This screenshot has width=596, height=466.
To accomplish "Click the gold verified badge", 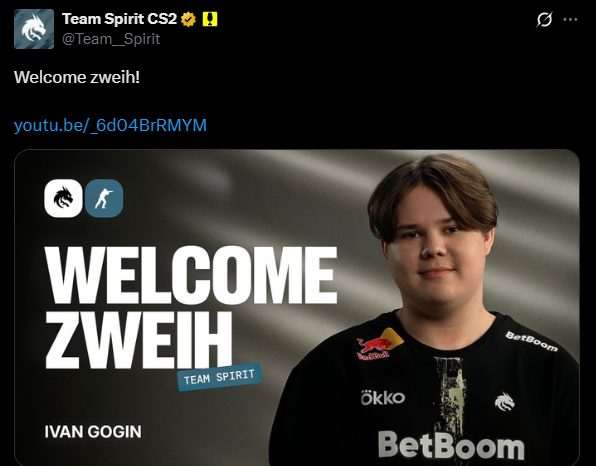I will pyautogui.click(x=188, y=19).
